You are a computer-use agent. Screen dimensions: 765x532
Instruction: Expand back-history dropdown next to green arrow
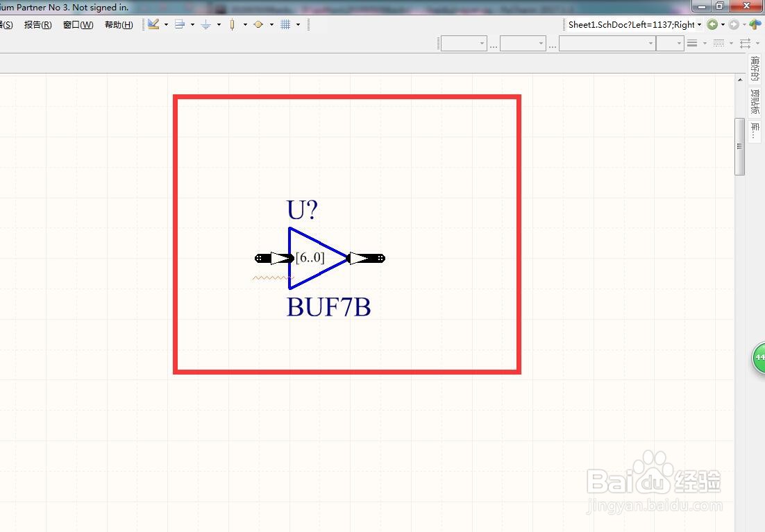pyautogui.click(x=723, y=24)
